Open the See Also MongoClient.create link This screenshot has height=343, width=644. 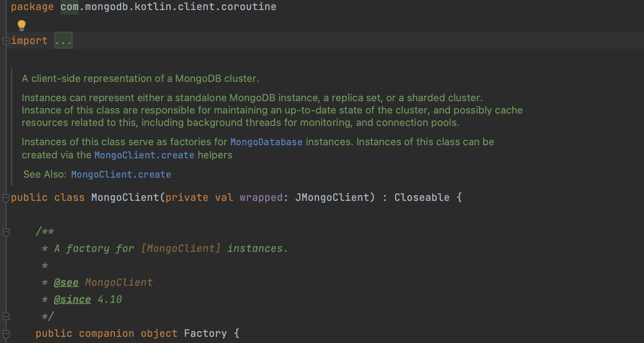[x=121, y=175]
